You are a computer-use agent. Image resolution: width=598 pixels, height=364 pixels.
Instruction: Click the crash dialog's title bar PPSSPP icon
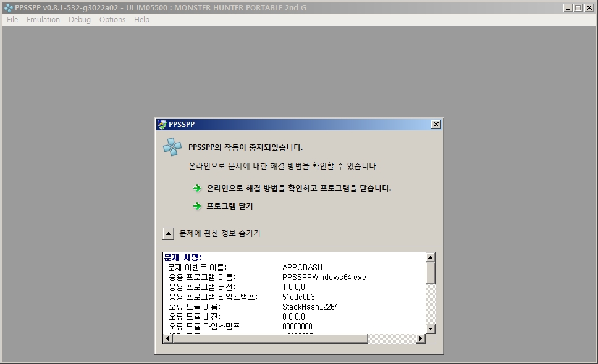(162, 124)
